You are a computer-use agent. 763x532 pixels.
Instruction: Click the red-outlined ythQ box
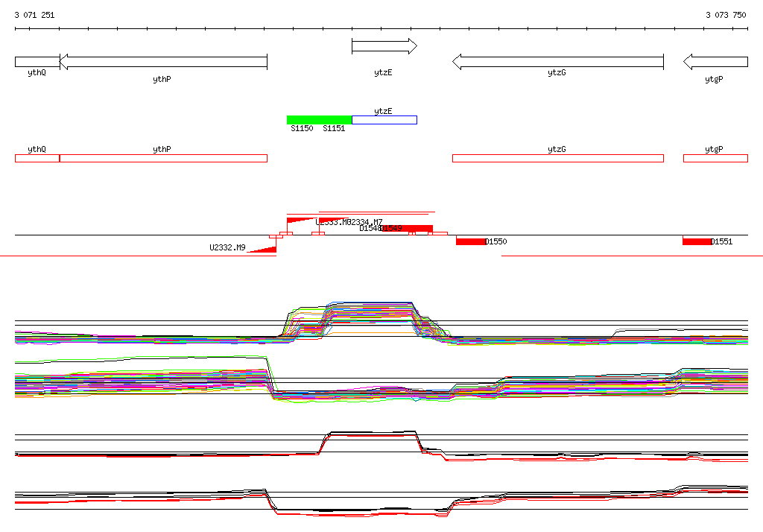coord(37,158)
